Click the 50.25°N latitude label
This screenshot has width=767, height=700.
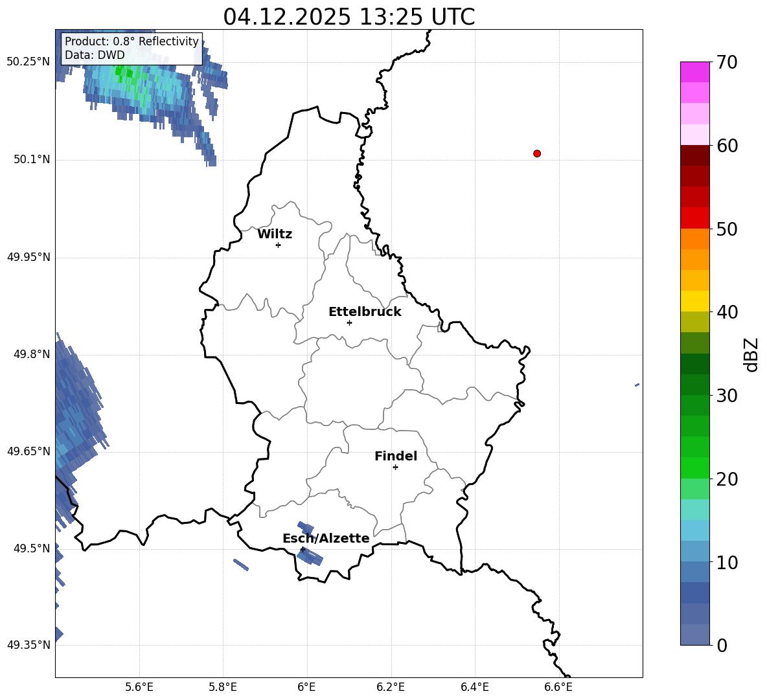coord(29,62)
